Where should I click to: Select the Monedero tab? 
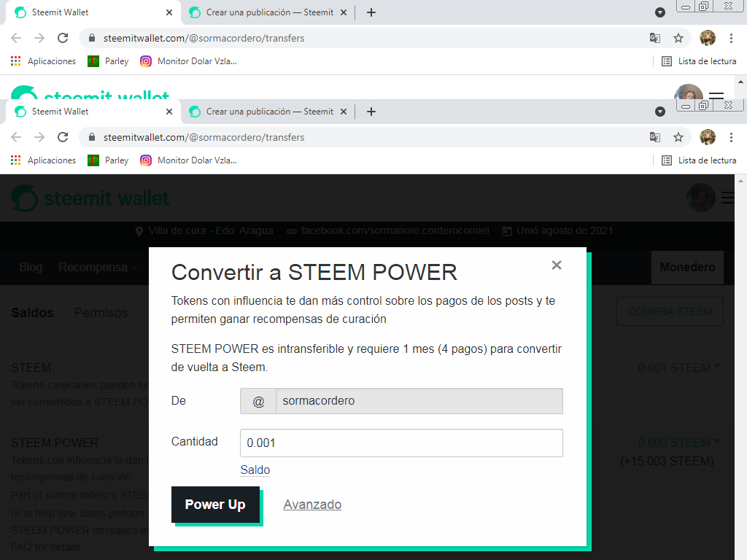click(x=687, y=267)
